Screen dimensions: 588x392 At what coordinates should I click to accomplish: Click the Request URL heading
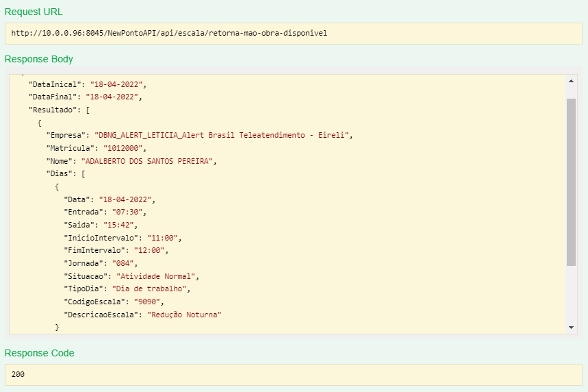34,12
